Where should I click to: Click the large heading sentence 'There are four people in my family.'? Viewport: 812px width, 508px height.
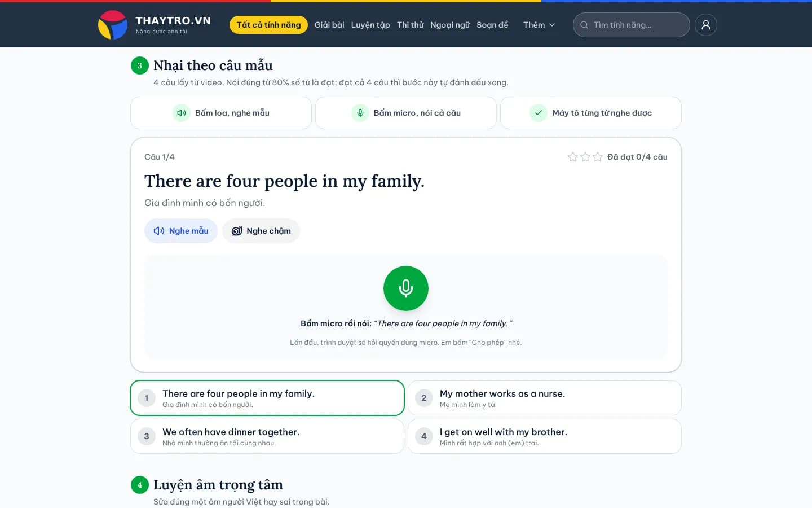284,181
